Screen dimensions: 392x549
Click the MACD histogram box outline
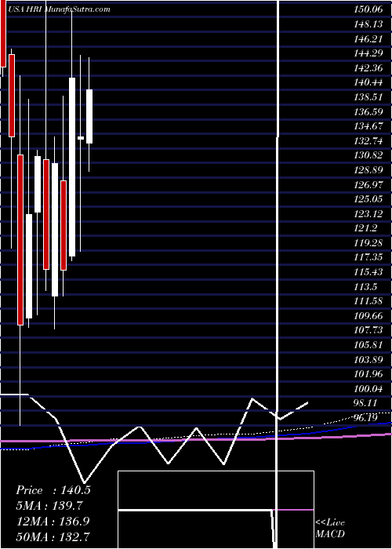[x=216, y=510]
